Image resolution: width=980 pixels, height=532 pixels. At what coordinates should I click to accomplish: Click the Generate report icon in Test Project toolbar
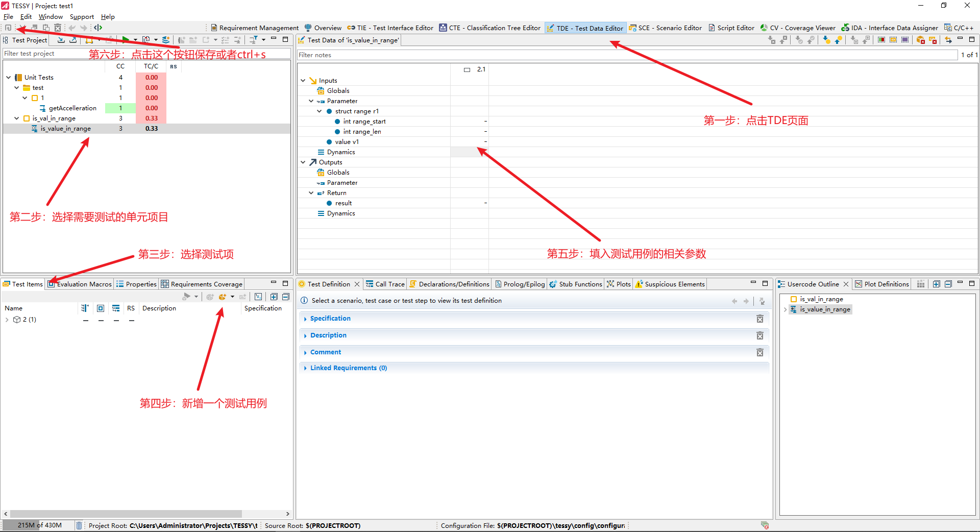[146, 40]
